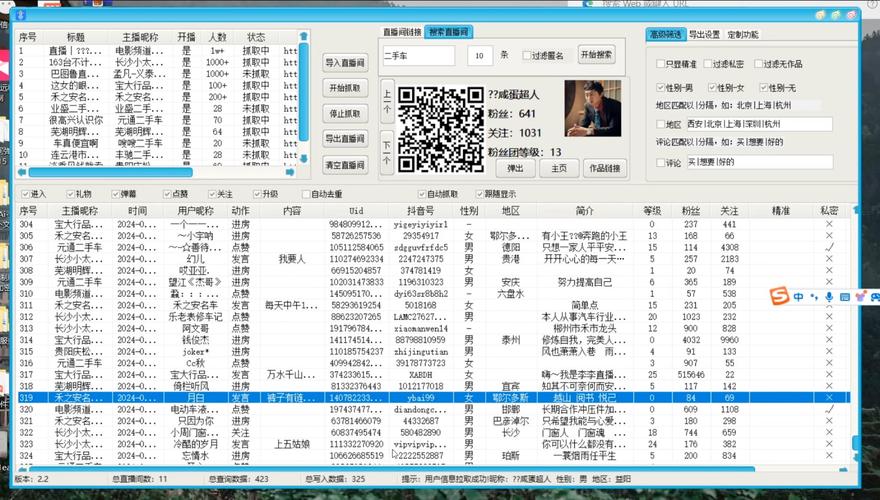The height and width of the screenshot is (500, 880).
Task: Click the app icon in the title bar
Action: pos(21,15)
